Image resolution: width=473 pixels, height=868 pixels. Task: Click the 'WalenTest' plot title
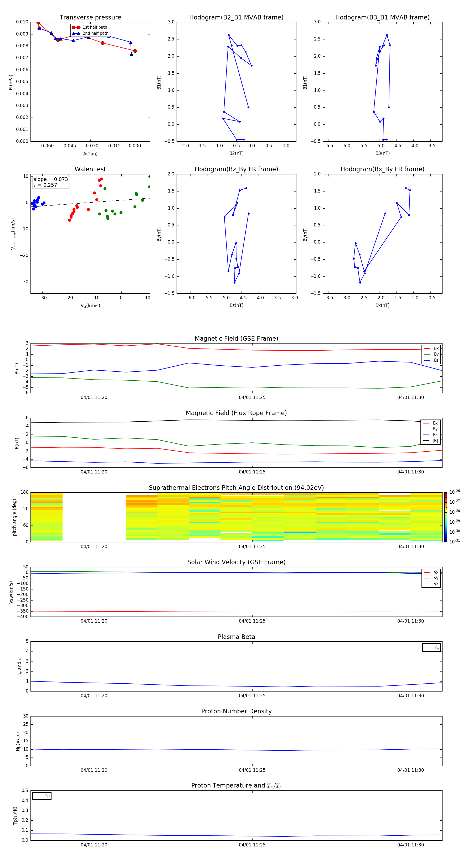[x=90, y=169]
